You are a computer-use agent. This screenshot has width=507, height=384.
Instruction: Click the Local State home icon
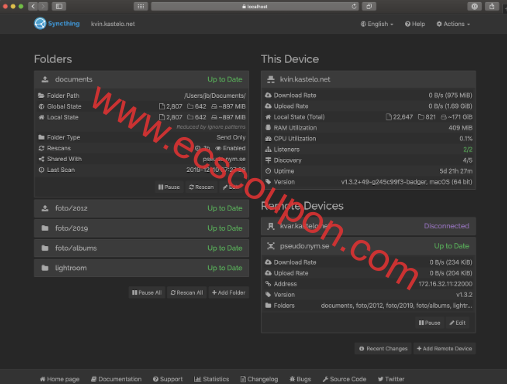[41, 117]
